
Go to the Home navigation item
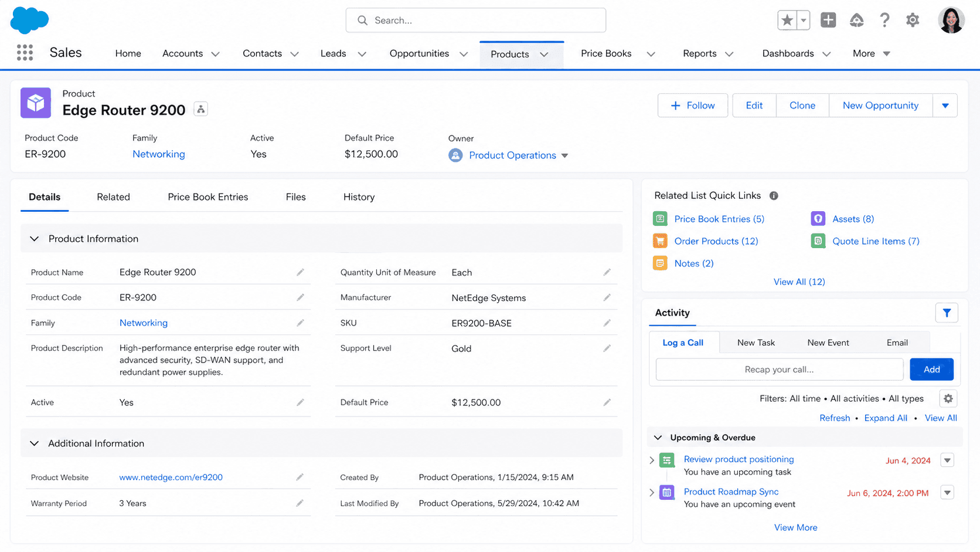(x=128, y=53)
